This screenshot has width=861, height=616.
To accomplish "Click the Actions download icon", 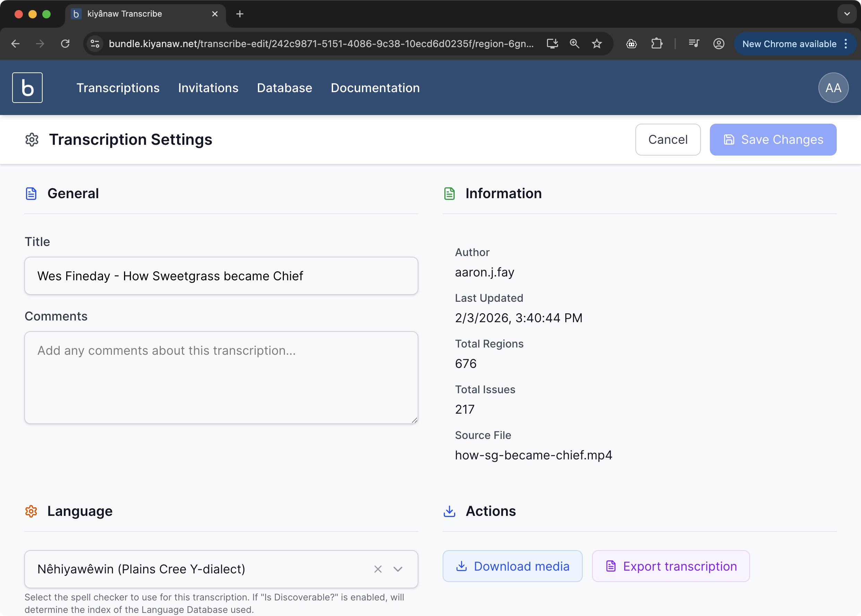I will coord(449,511).
